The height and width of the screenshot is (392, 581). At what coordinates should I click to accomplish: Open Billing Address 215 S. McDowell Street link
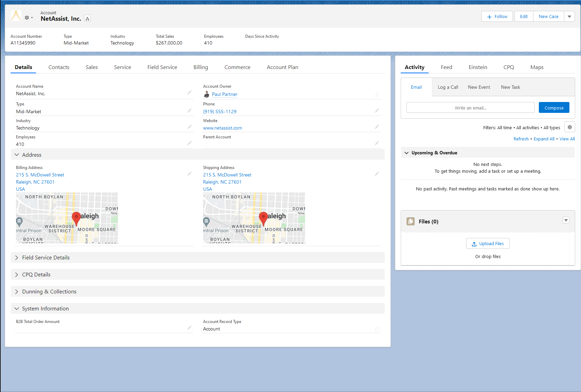pyautogui.click(x=40, y=175)
